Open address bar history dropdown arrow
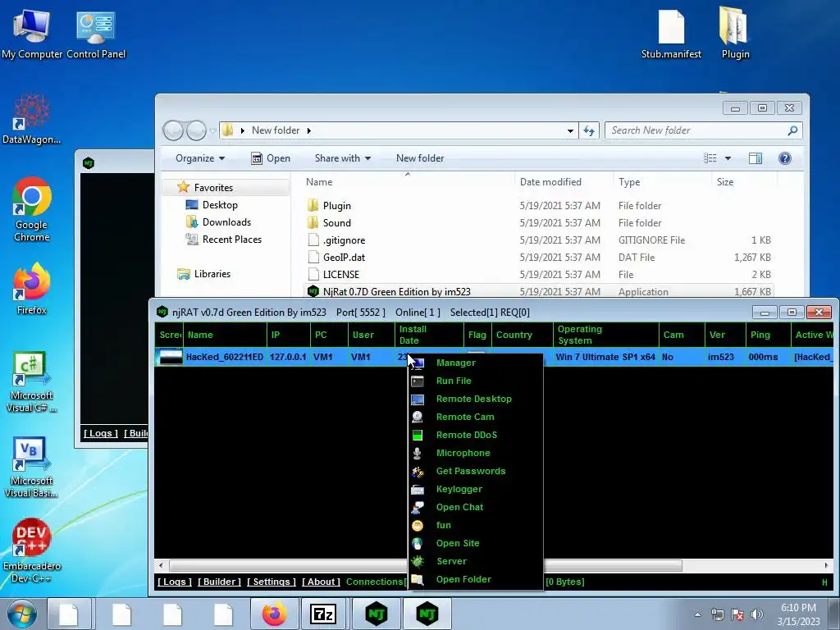 tap(570, 130)
